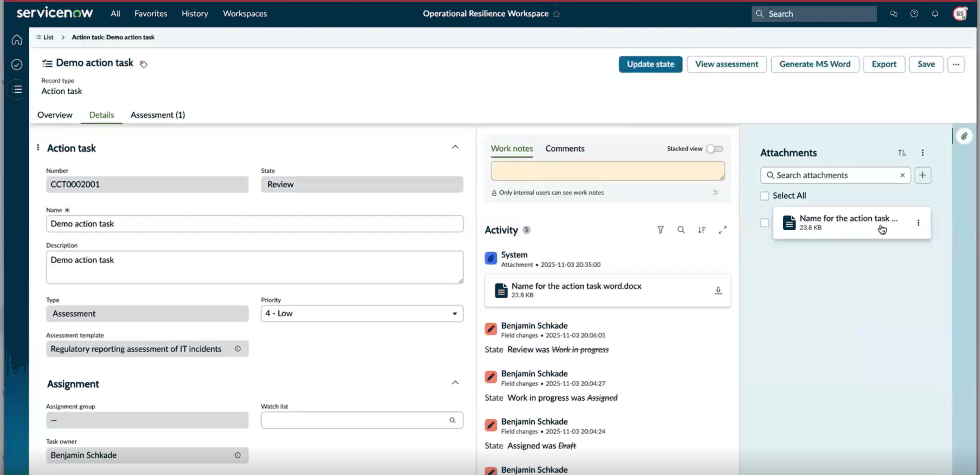The height and width of the screenshot is (475, 980).
Task: Click the ServiceNow logo
Action: (54, 13)
